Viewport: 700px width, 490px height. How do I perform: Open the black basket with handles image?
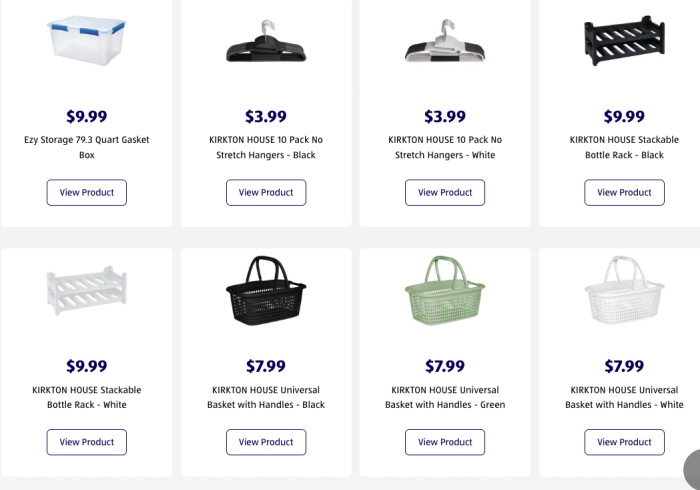[265, 290]
